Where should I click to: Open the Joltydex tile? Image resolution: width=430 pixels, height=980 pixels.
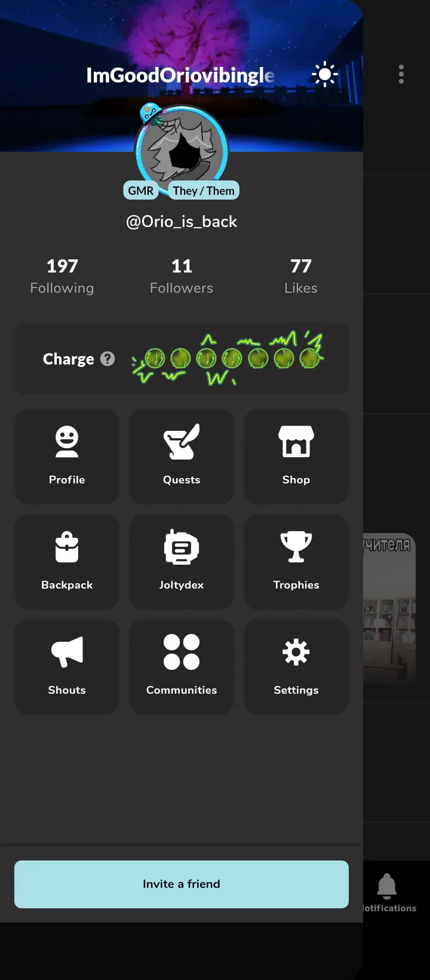point(182,562)
